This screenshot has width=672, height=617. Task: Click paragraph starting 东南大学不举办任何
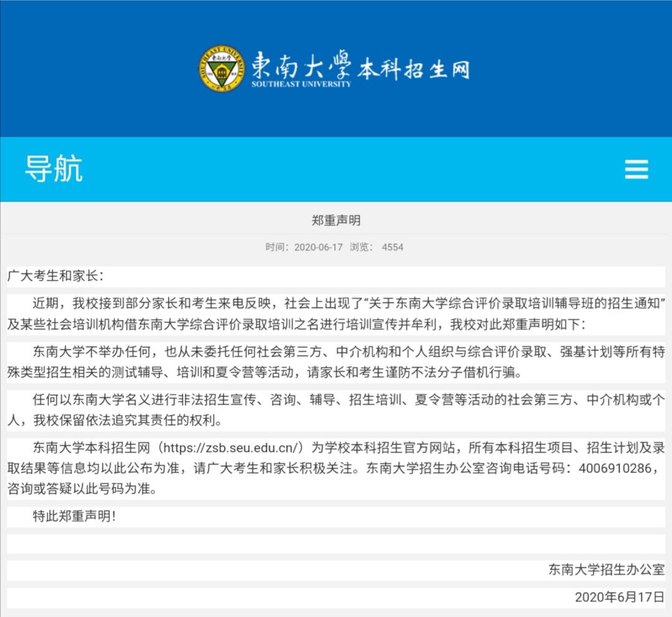336,362
